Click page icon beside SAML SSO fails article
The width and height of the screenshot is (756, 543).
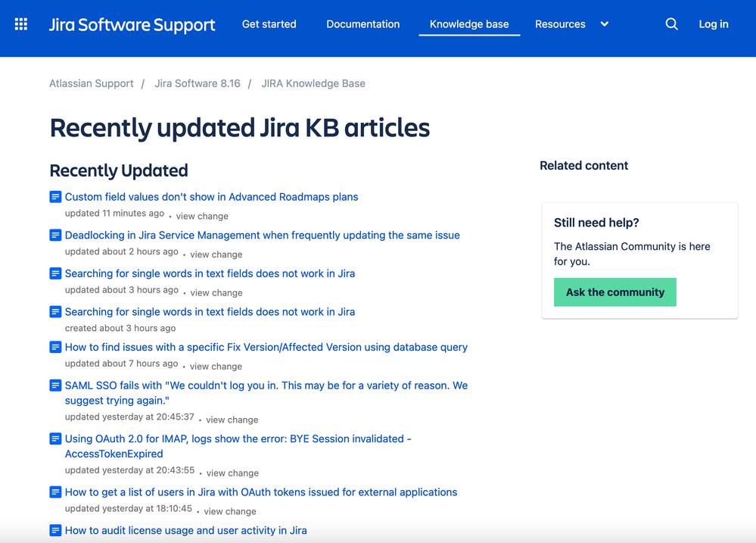click(55, 385)
